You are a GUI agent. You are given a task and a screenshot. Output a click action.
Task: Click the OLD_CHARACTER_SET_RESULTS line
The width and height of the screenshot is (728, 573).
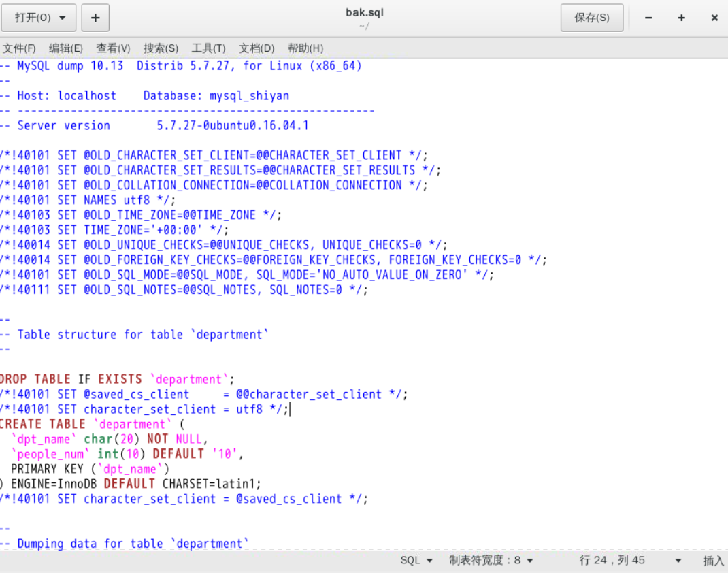[220, 170]
